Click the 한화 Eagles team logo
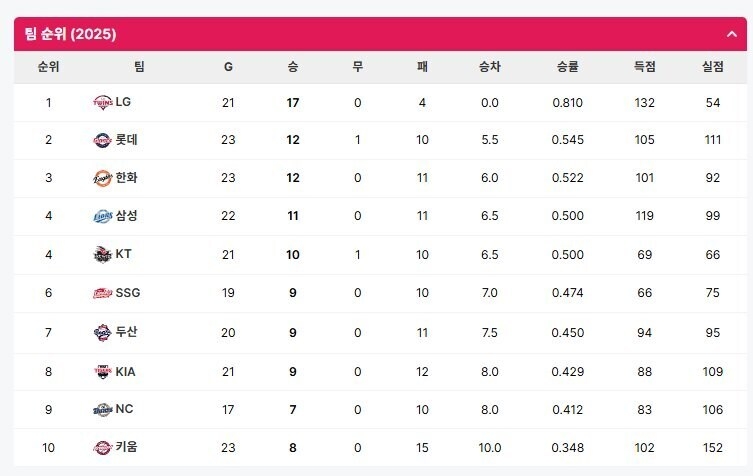 [x=102, y=178]
